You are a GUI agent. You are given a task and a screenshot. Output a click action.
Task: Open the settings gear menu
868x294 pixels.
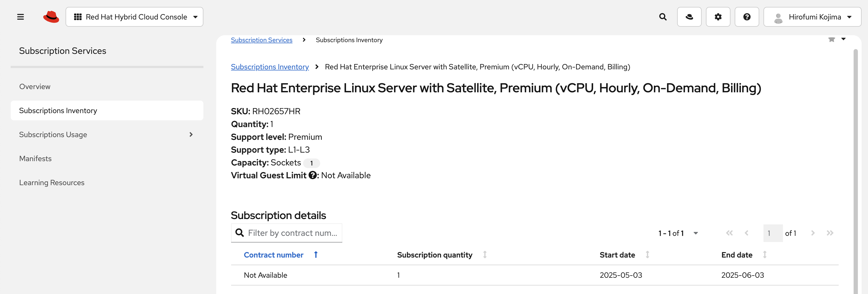[718, 17]
